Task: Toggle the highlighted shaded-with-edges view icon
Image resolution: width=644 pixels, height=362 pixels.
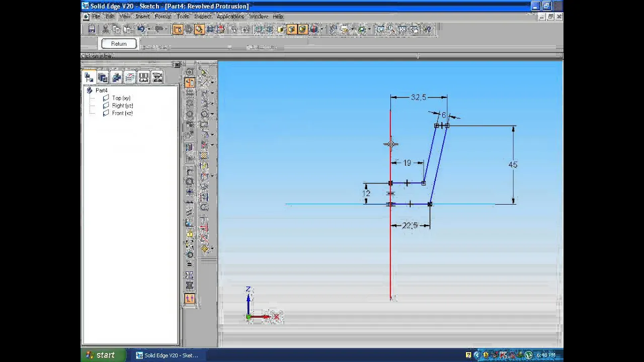Action: click(x=291, y=30)
